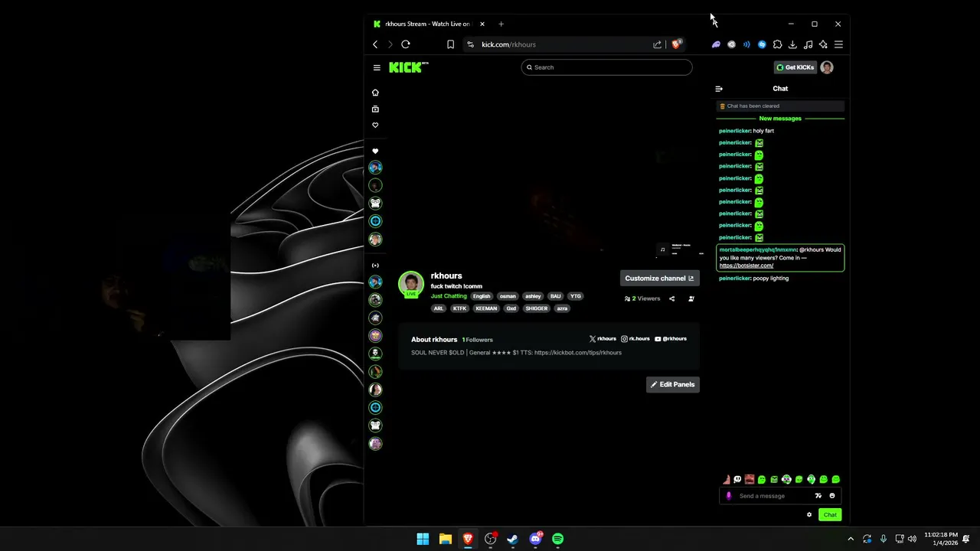Open the music note media control icon
The height and width of the screenshot is (551, 980).
click(808, 44)
